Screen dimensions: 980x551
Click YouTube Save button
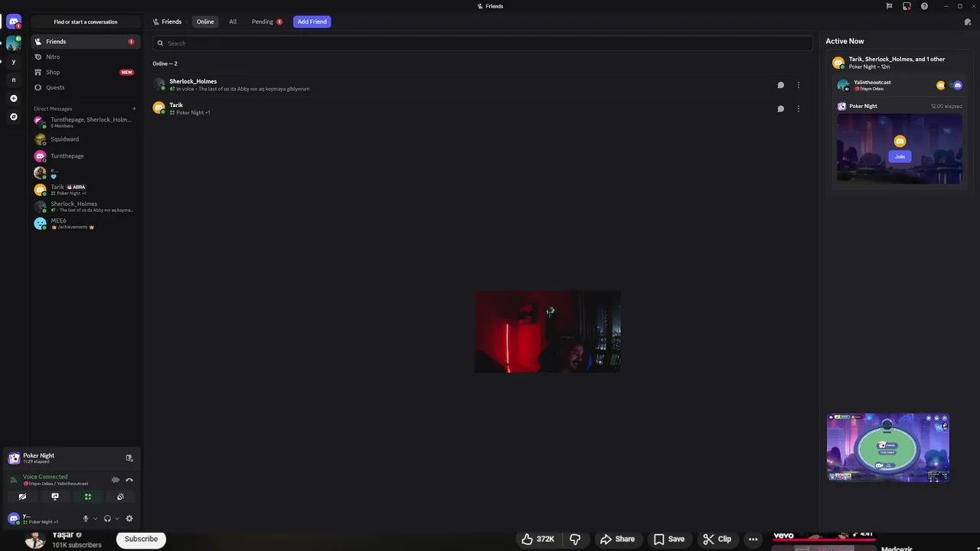tap(668, 539)
